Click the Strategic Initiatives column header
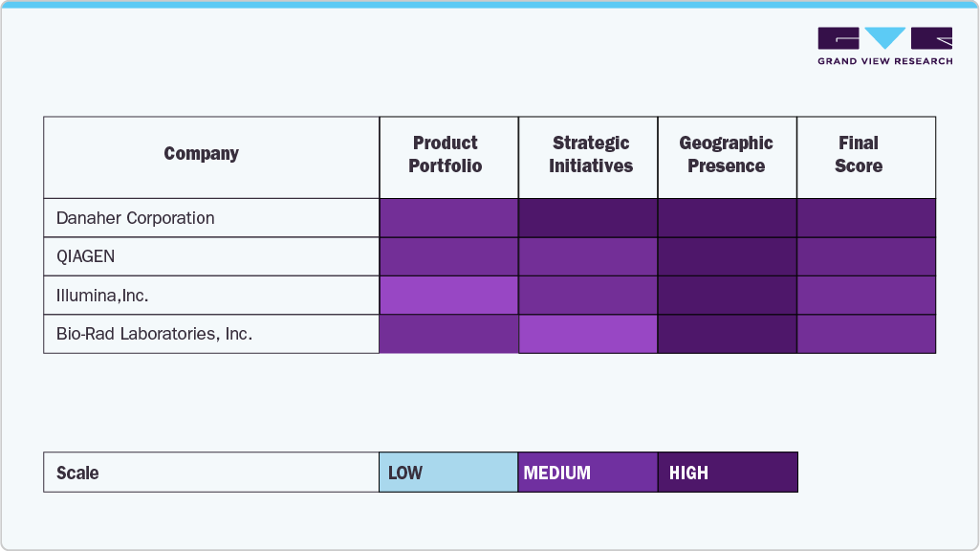 591,154
